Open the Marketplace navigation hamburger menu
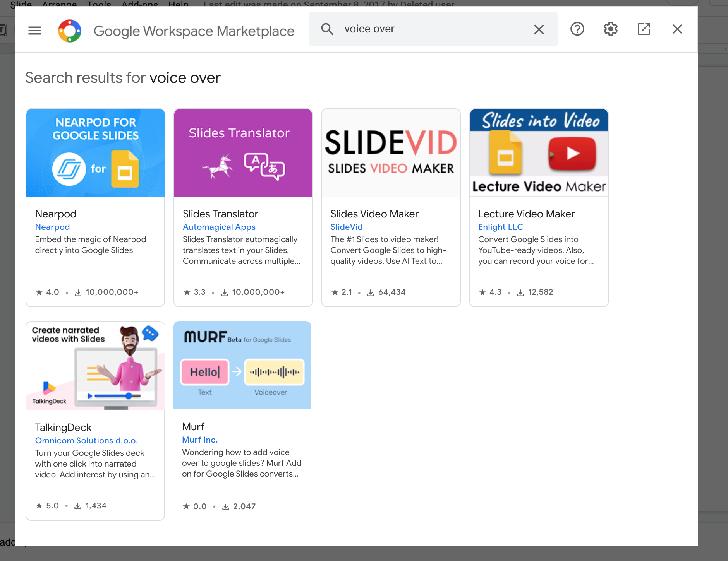Image resolution: width=728 pixels, height=561 pixels. tap(34, 30)
